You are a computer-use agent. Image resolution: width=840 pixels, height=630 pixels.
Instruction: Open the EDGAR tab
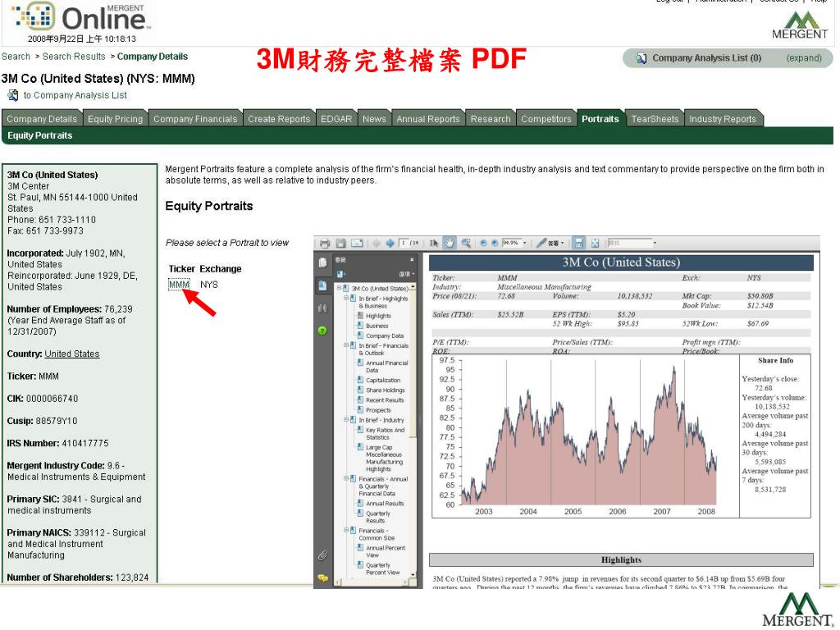pyautogui.click(x=336, y=119)
